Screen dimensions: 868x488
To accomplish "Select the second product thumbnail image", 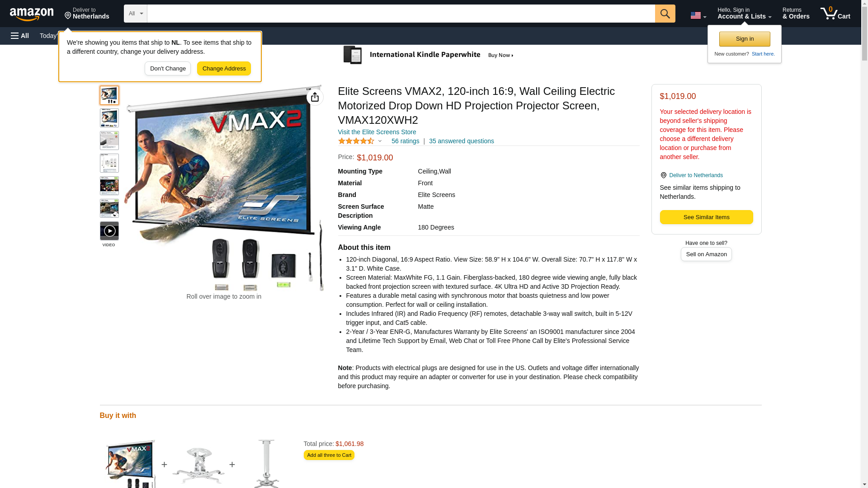I will coord(109,118).
